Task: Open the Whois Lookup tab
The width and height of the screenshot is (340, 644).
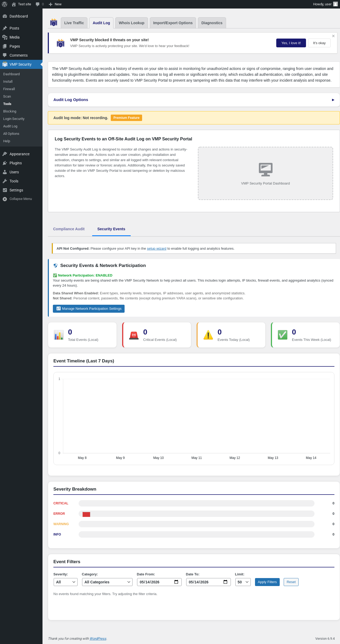Action: [x=131, y=23]
